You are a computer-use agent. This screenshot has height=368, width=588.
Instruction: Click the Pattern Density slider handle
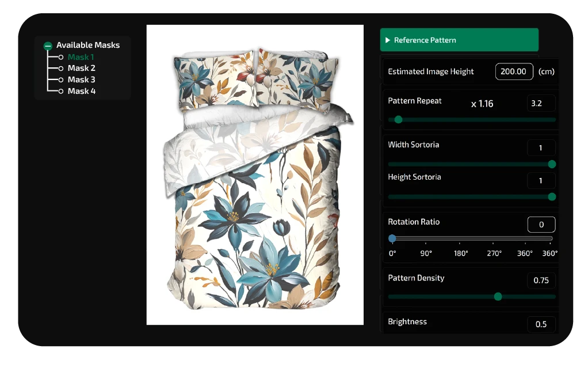tap(498, 297)
